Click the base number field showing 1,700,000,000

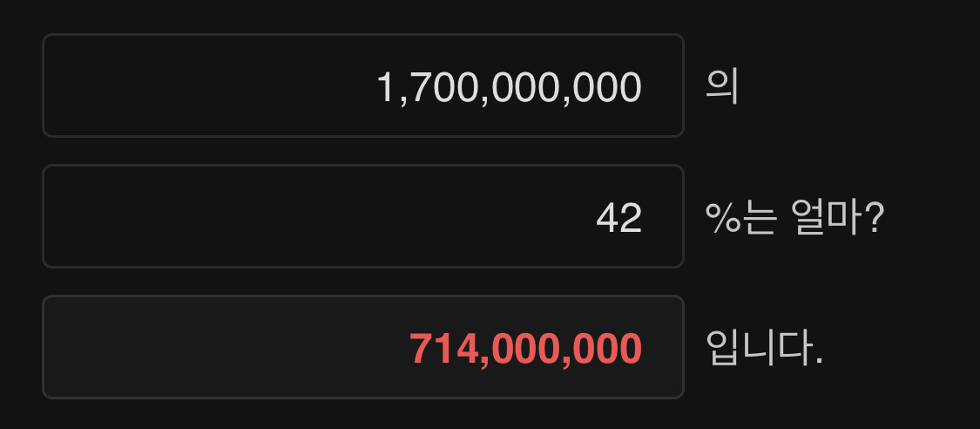tap(363, 85)
